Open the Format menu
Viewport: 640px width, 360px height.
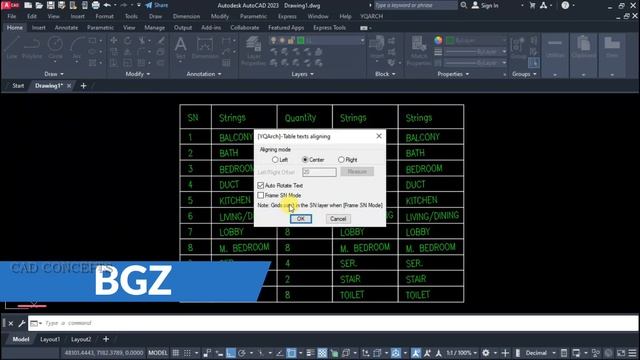(104, 16)
